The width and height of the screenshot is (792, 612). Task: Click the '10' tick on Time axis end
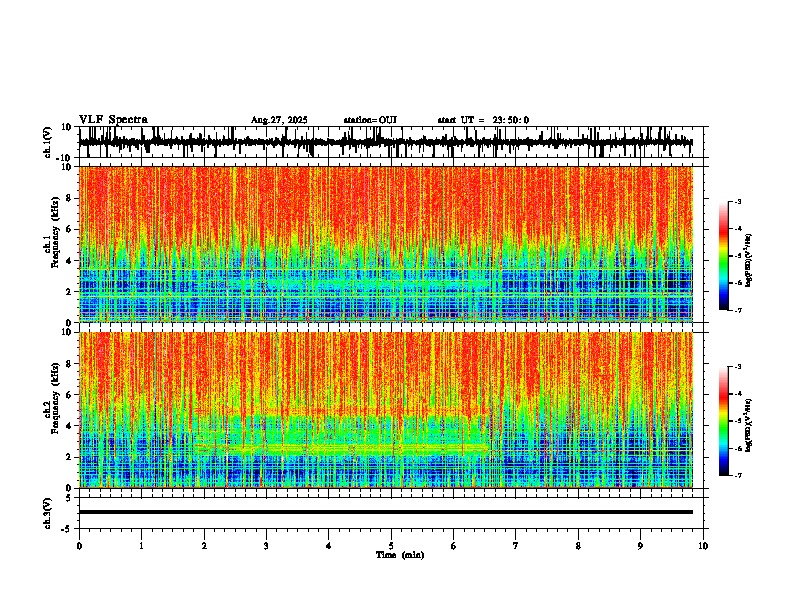703,546
